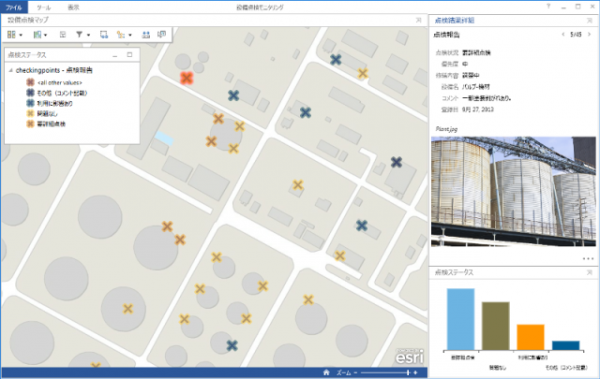The height and width of the screenshot is (379, 600).
Task: Collapse the checkingpoints layer tree node
Action: tap(11, 70)
